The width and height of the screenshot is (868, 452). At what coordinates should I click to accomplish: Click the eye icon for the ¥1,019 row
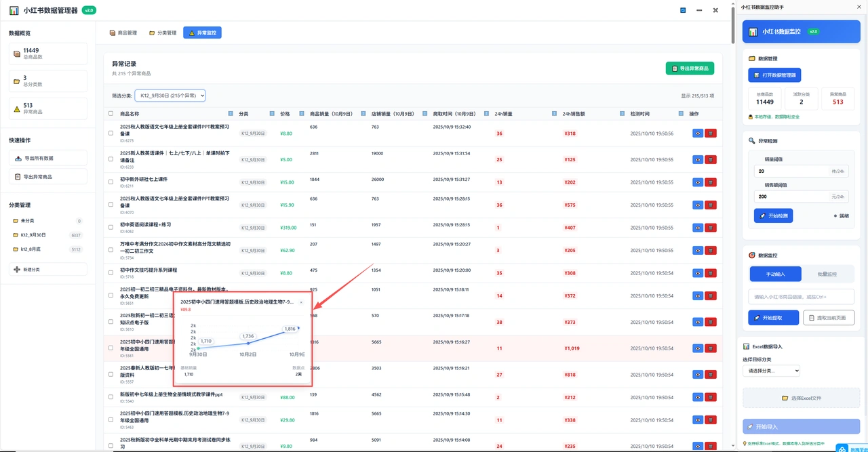698,348
